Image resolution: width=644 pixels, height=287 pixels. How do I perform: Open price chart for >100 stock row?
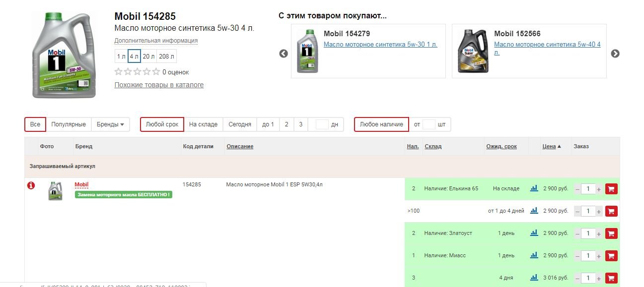click(534, 211)
